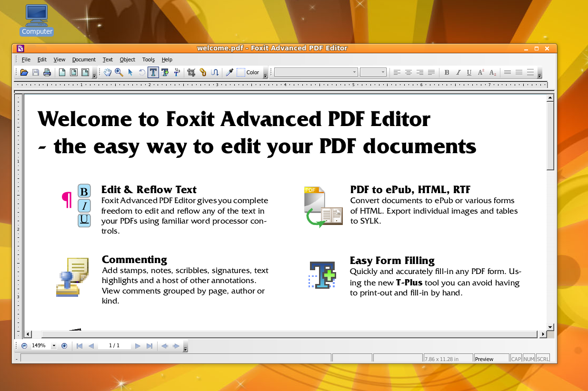Open the font size dropdown

382,72
